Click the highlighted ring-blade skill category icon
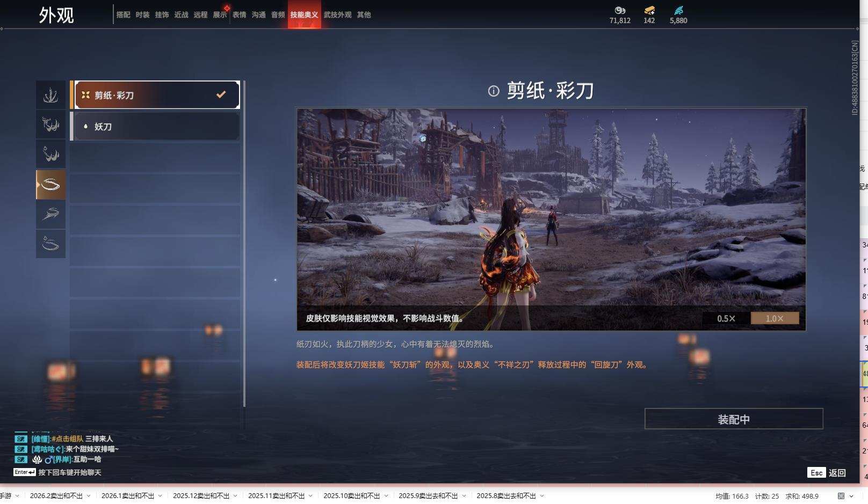Image resolution: width=868 pixels, height=504 pixels. pyautogui.click(x=50, y=184)
